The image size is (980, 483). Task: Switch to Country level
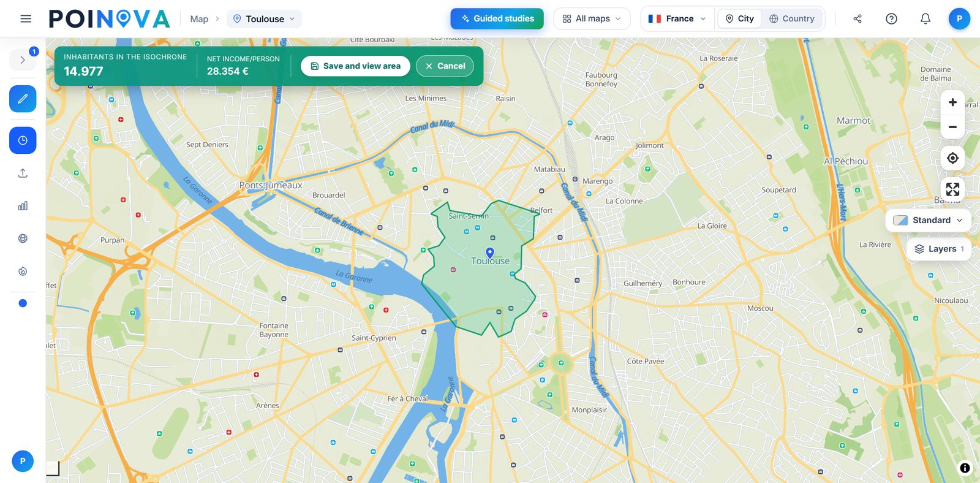pyautogui.click(x=792, y=19)
